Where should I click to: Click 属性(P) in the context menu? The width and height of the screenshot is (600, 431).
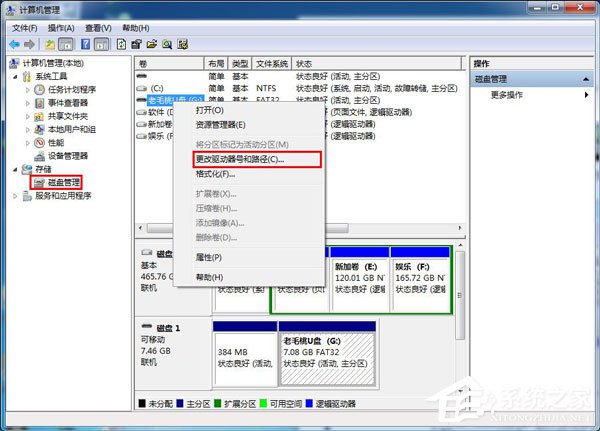[209, 257]
